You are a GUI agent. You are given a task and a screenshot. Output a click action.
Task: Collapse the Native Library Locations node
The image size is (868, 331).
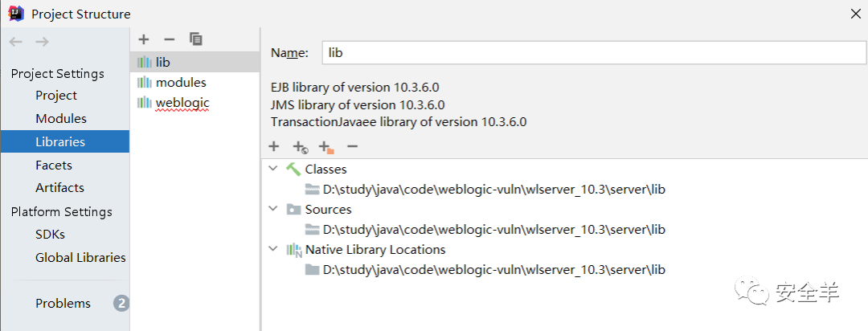pos(272,249)
